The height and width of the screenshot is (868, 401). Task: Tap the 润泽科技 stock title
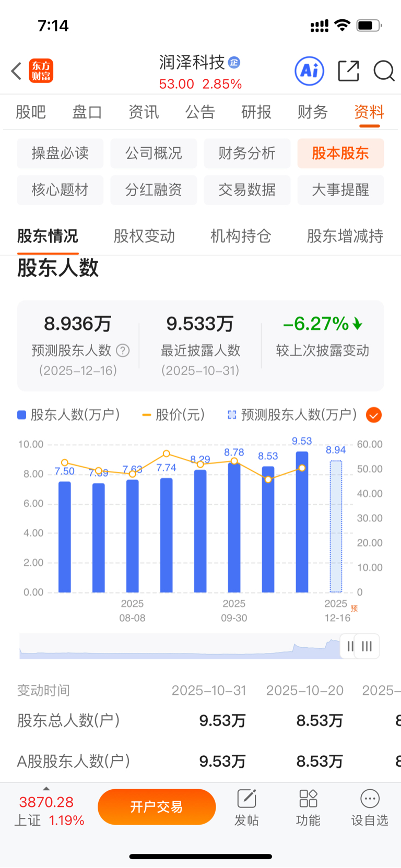point(192,63)
